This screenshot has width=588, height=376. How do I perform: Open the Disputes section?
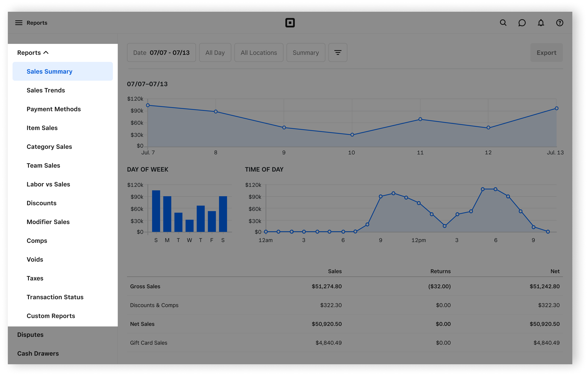(x=30, y=335)
